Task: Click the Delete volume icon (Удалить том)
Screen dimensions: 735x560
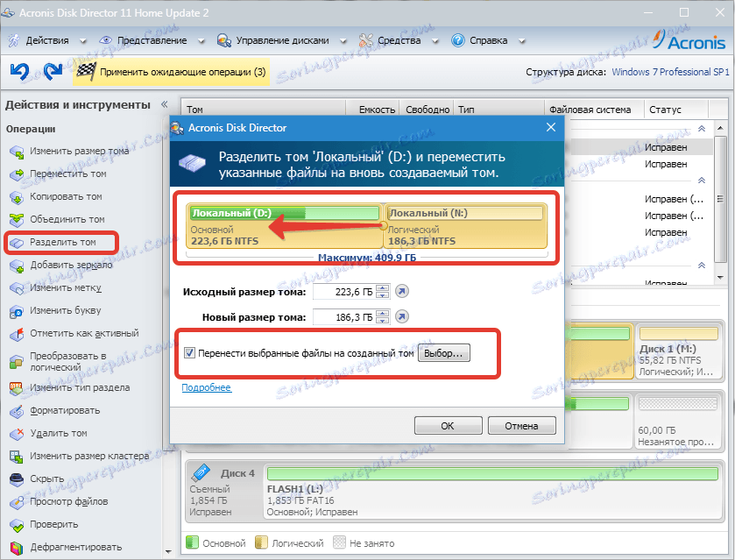Action: [17, 434]
